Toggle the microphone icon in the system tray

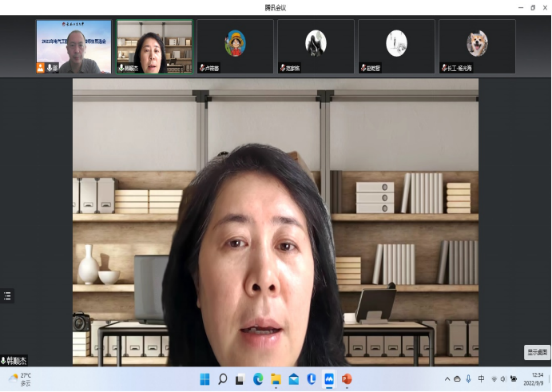click(468, 379)
